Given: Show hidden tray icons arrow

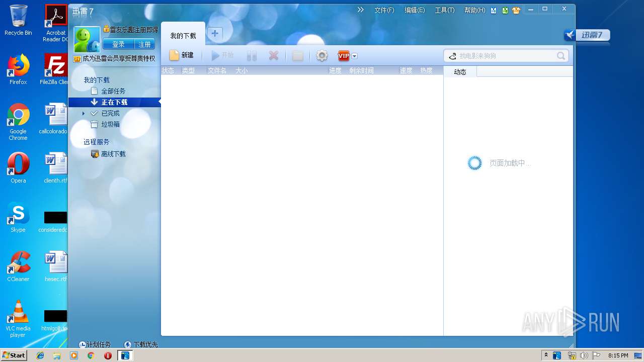Looking at the screenshot, I should point(546,355).
